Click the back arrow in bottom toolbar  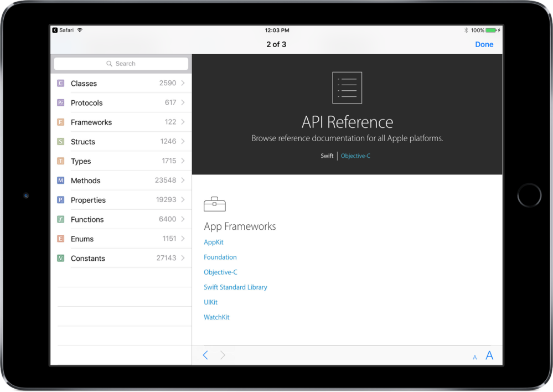tap(205, 355)
